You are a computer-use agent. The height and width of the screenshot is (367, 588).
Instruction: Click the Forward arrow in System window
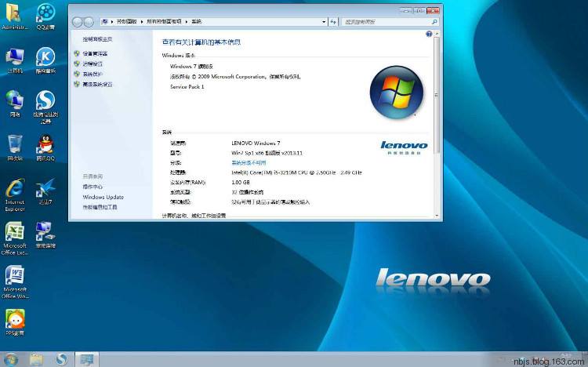click(x=89, y=22)
